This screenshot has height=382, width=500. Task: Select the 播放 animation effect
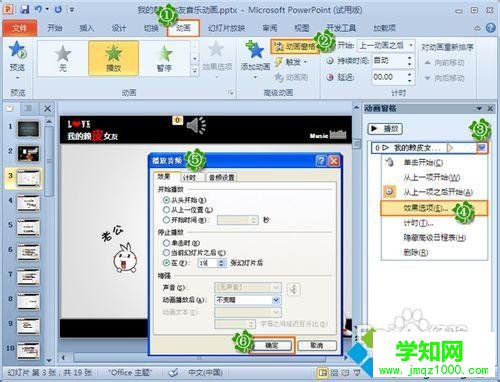113,58
